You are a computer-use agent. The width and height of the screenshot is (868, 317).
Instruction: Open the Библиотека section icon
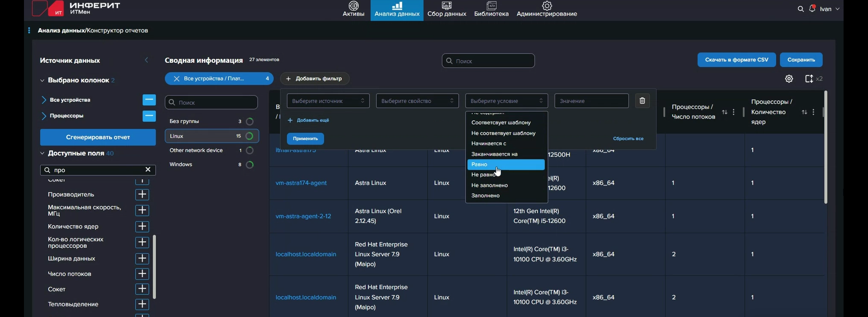tap(491, 6)
